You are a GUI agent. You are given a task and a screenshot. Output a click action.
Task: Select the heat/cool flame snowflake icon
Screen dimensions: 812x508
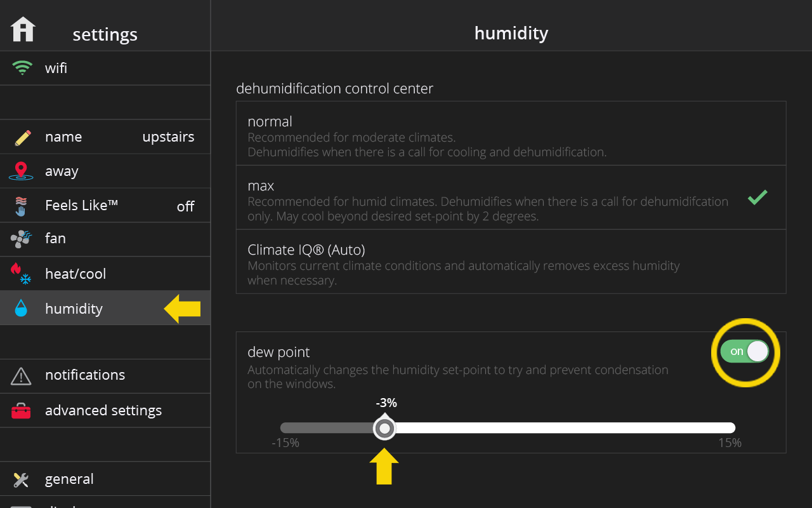(21, 274)
